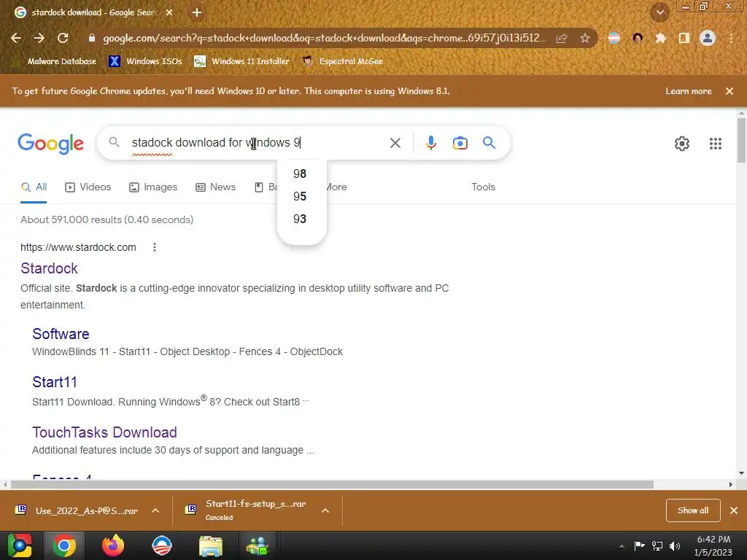Open the Chrome profile avatar
The height and width of the screenshot is (560, 747).
click(708, 38)
